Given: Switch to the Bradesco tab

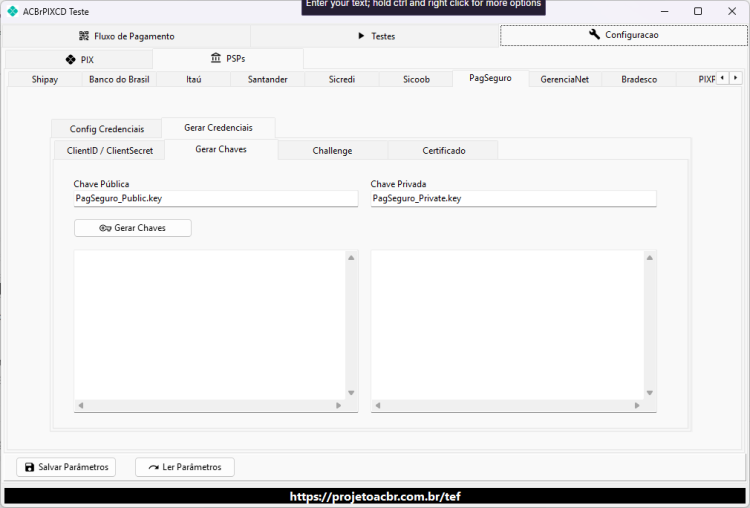Looking at the screenshot, I should point(639,79).
